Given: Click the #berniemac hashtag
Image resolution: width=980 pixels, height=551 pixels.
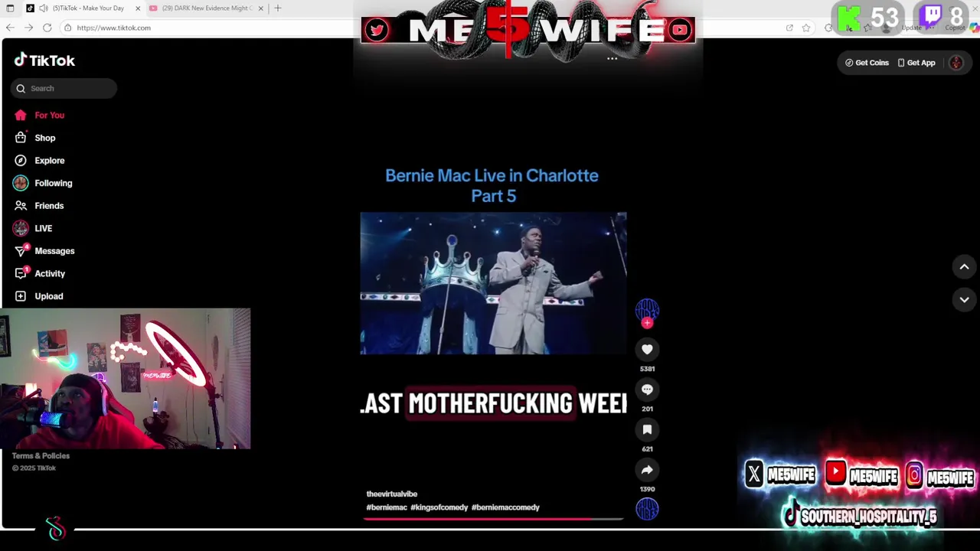Looking at the screenshot, I should click(x=387, y=507).
